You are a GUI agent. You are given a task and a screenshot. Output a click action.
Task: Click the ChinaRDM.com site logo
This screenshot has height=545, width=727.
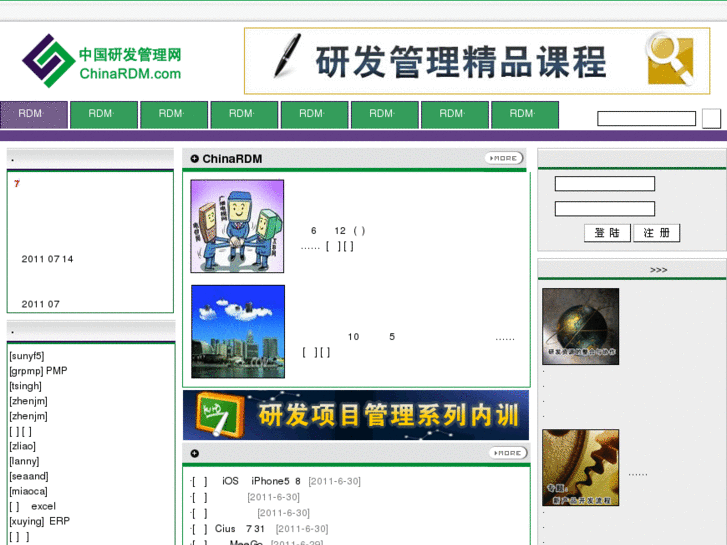(102, 61)
